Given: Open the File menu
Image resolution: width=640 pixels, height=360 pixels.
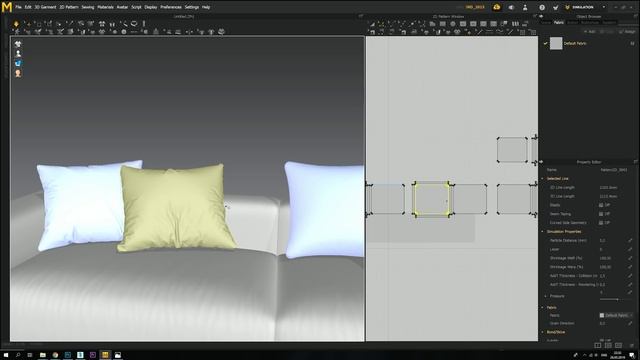Looking at the screenshot, I should pyautogui.click(x=18, y=7).
